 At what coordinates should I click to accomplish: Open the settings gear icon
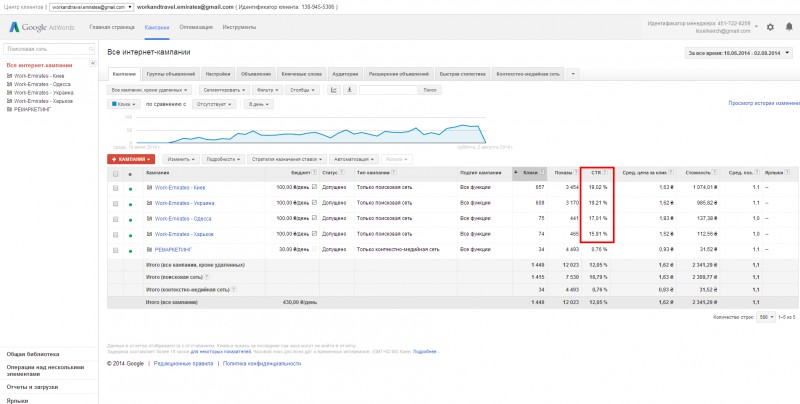coord(769,27)
